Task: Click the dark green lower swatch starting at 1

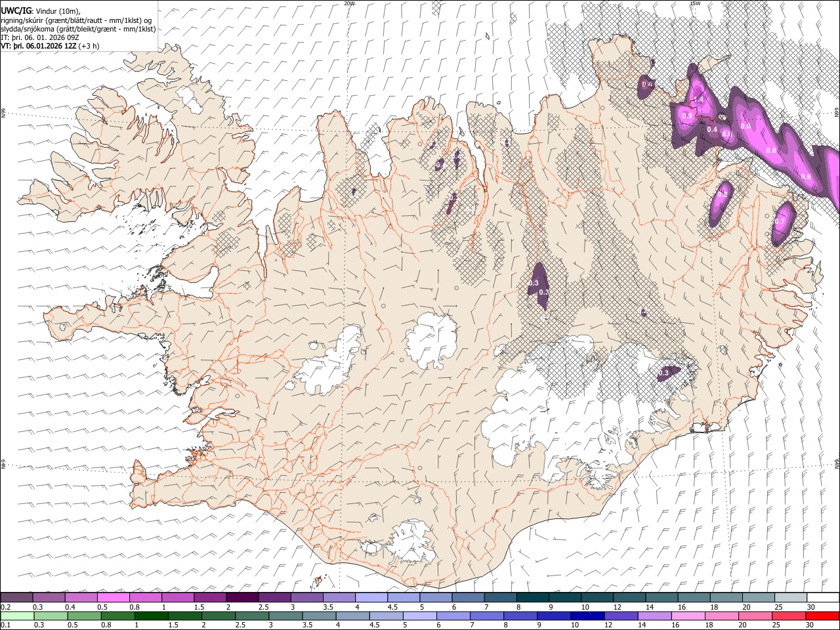Action: coord(151,616)
